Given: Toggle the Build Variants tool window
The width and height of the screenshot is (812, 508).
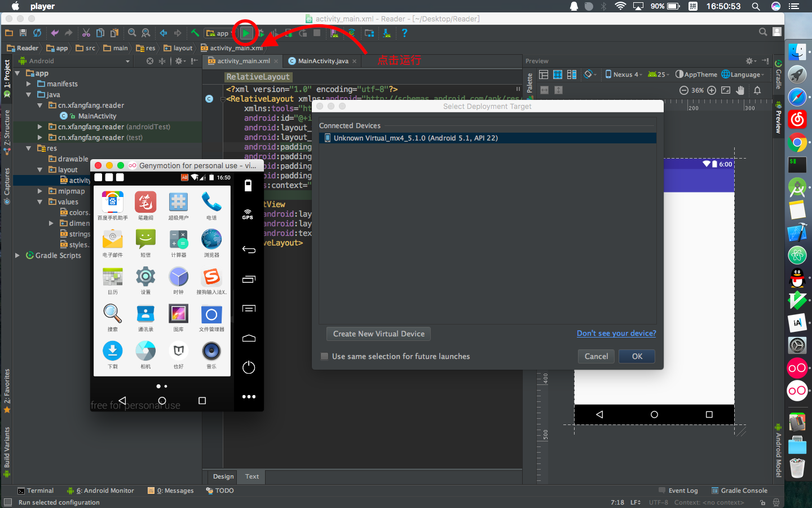Looking at the screenshot, I should click(7, 451).
